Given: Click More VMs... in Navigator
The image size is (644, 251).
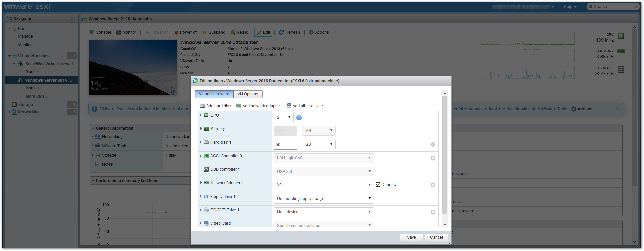Looking at the screenshot, I should point(37,96).
